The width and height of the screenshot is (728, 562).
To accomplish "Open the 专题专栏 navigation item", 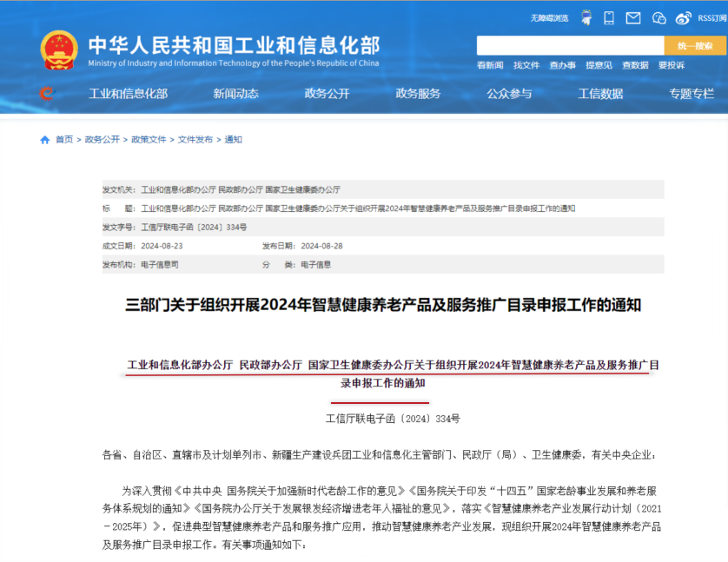I will pyautogui.click(x=692, y=94).
